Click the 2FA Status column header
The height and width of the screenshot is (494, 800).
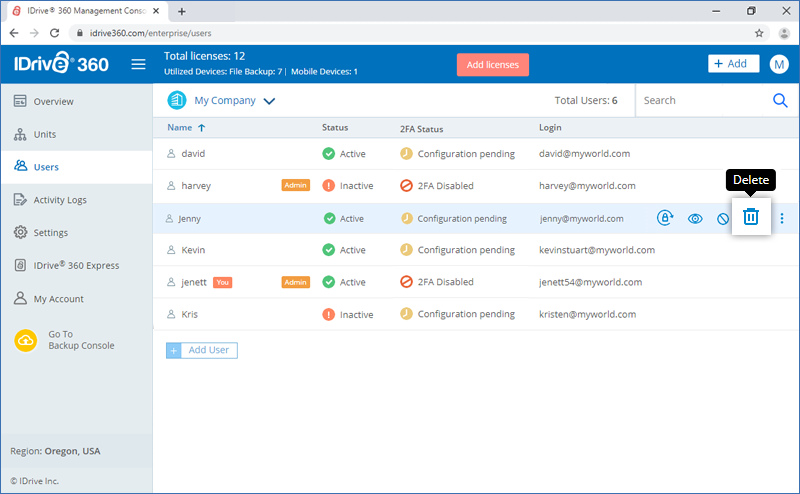(x=421, y=129)
